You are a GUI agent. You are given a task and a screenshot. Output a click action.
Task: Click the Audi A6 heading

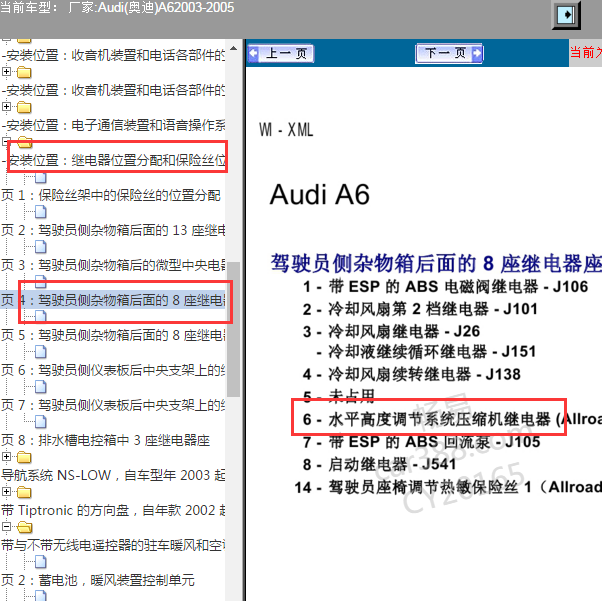(x=320, y=194)
